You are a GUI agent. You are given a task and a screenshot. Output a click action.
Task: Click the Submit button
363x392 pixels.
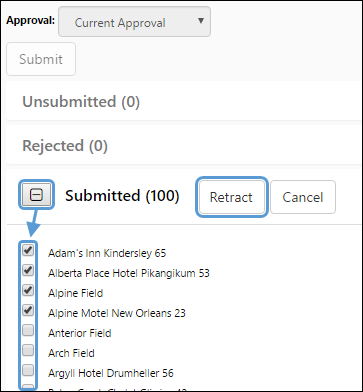click(x=41, y=59)
